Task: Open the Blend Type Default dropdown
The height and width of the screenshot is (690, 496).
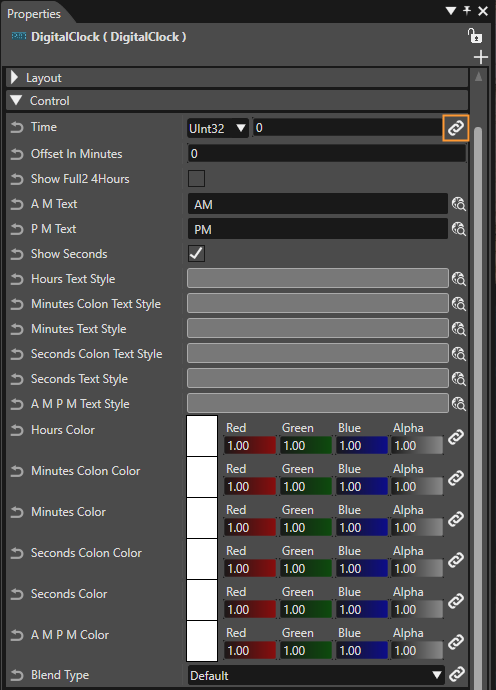Action: [316, 675]
